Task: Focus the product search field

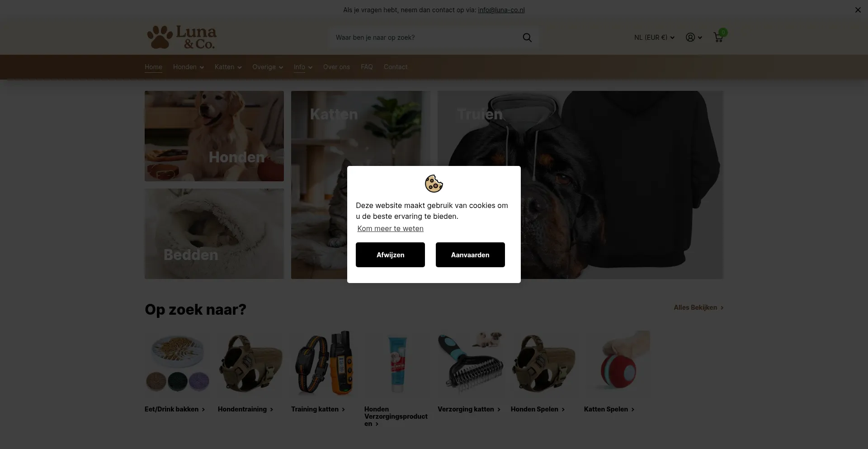Action: (x=426, y=38)
